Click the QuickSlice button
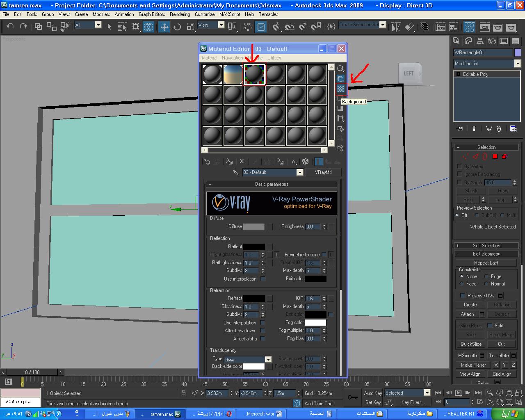The width and height of the screenshot is (525, 420). pyautogui.click(x=471, y=344)
